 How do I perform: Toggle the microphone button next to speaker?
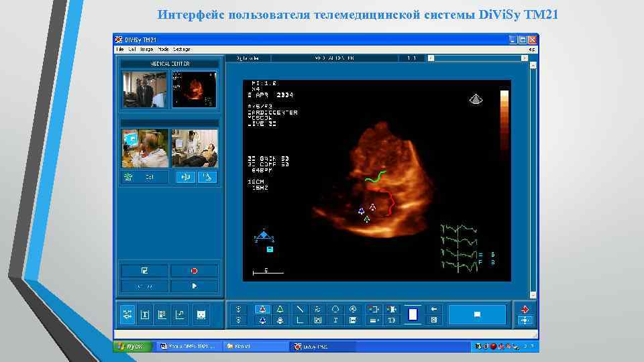coord(207,177)
